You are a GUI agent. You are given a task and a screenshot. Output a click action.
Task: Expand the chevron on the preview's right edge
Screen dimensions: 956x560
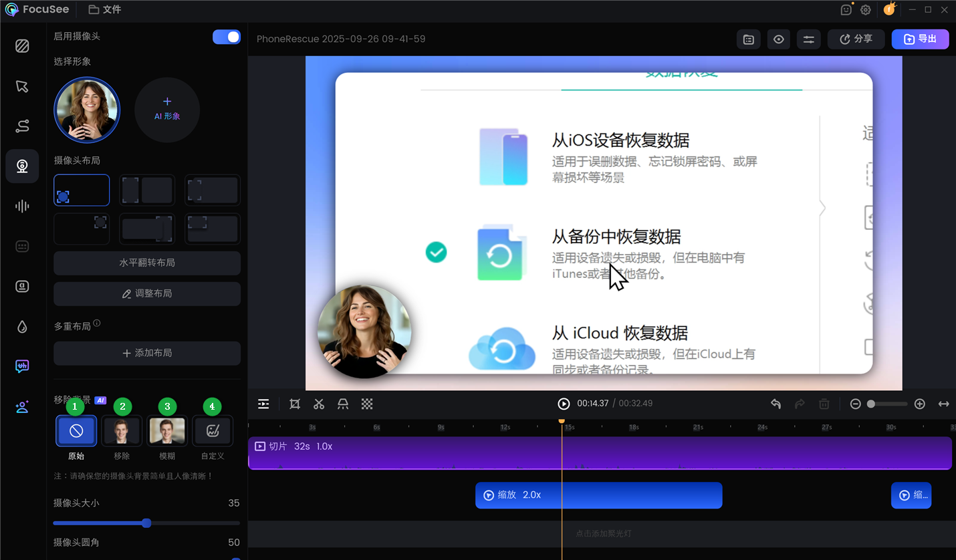(x=823, y=208)
